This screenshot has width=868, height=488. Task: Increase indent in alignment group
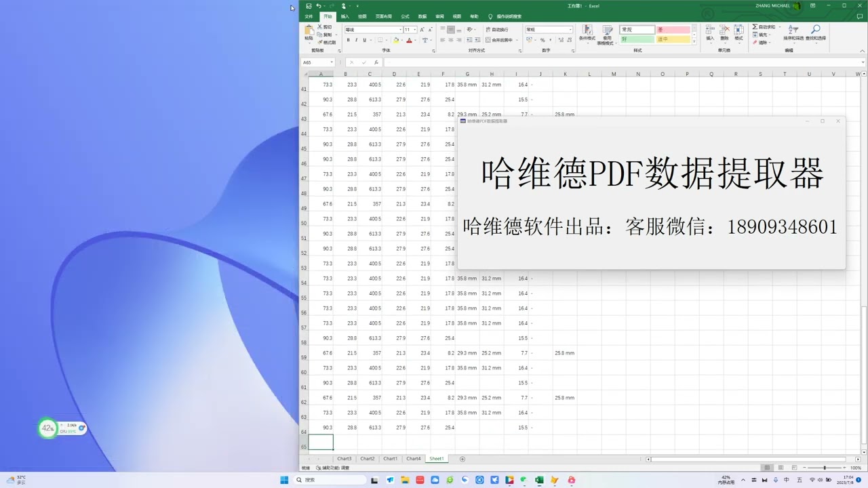point(477,40)
